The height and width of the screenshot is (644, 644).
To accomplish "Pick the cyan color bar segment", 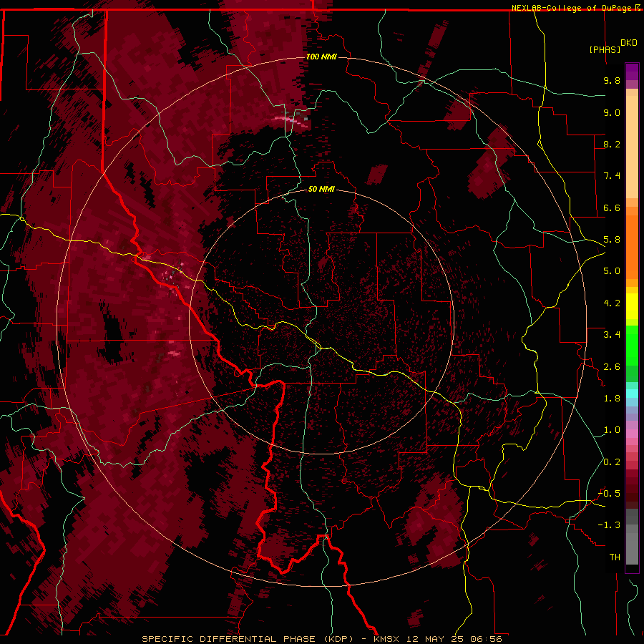I will [632, 394].
